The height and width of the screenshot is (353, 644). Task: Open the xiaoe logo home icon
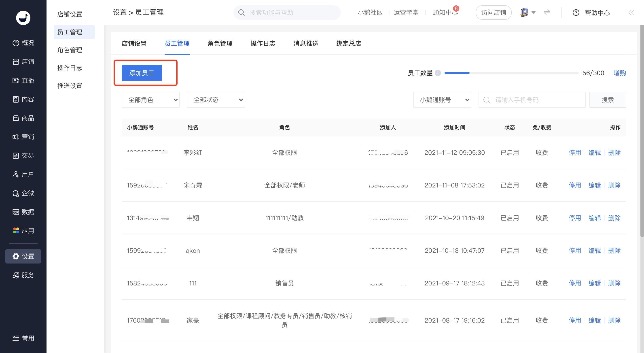coord(23,18)
